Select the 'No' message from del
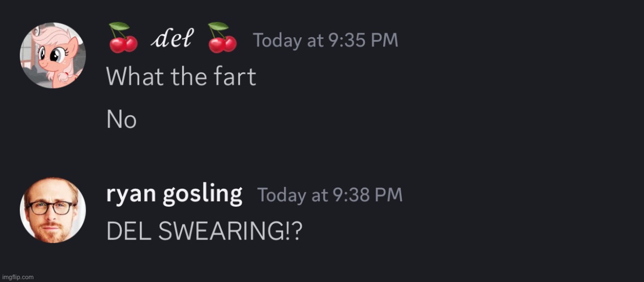 coord(121,120)
